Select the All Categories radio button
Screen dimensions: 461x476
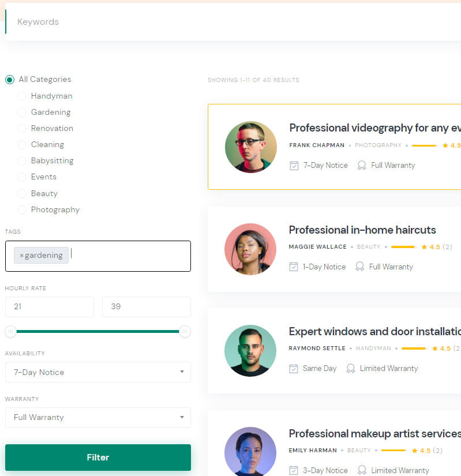(x=10, y=80)
